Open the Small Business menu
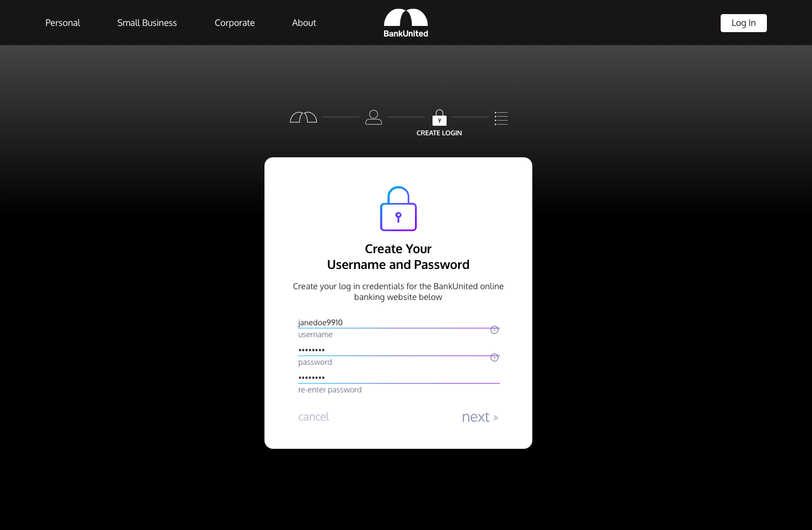The width and height of the screenshot is (812, 530). [x=147, y=23]
